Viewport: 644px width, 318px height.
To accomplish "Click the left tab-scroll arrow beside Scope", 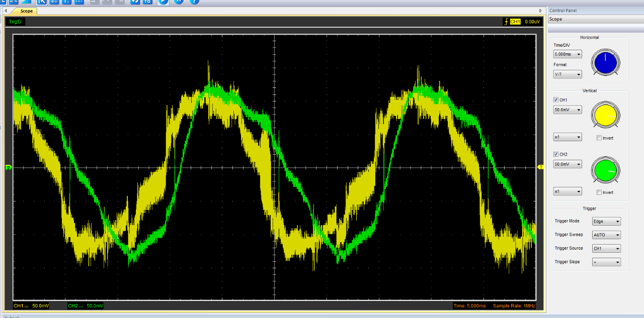I will coord(6,11).
